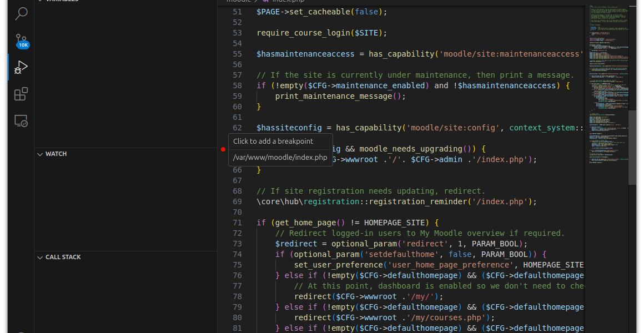Click line number 53 in the gutter
644x333 pixels.
[x=238, y=33]
